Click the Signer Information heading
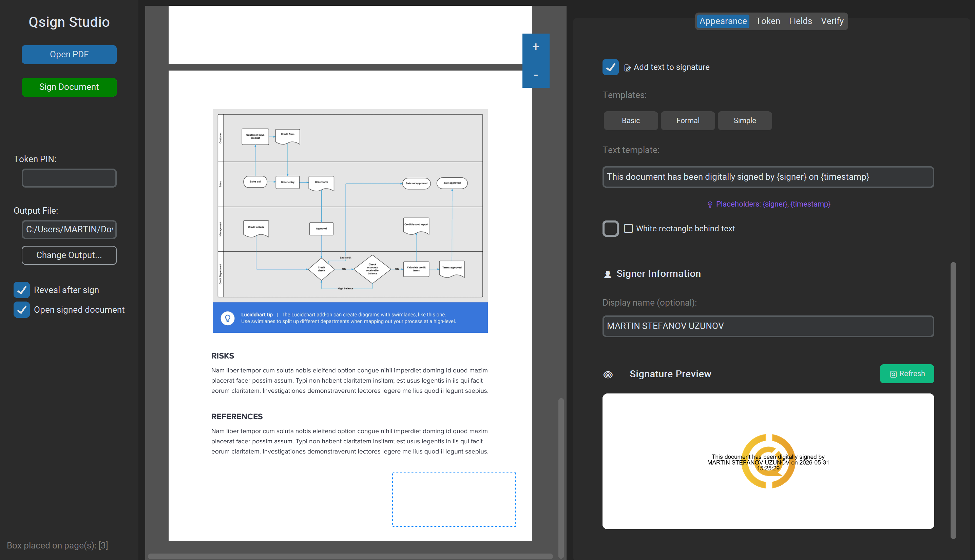Screen dimensions: 975x560 [x=658, y=274]
